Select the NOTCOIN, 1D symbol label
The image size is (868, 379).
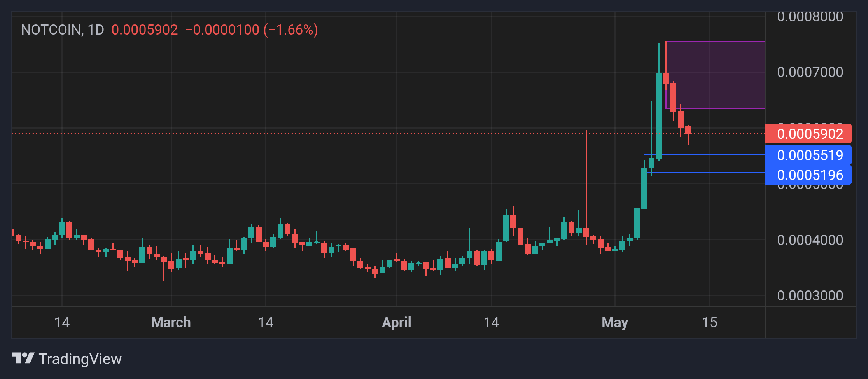point(63,30)
